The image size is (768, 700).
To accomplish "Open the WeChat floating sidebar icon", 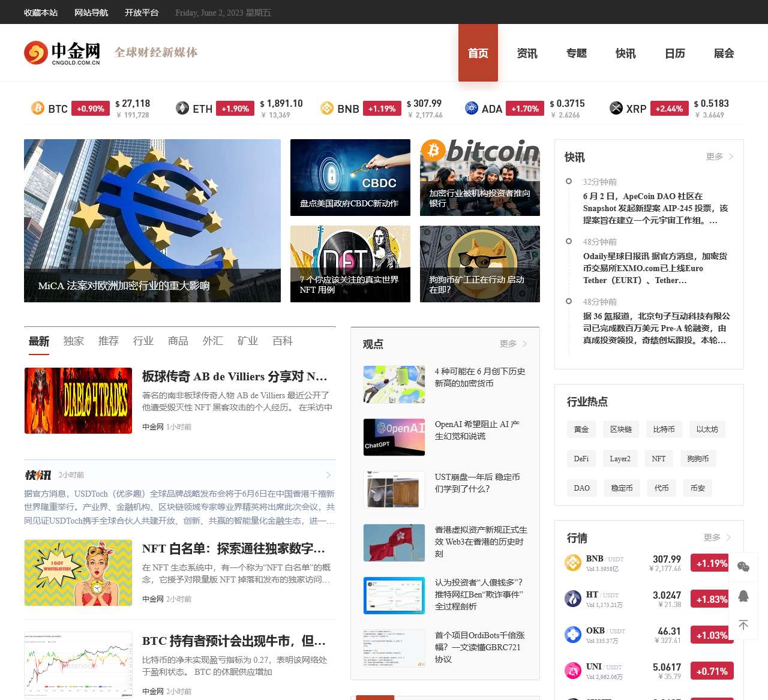I will coord(743,567).
